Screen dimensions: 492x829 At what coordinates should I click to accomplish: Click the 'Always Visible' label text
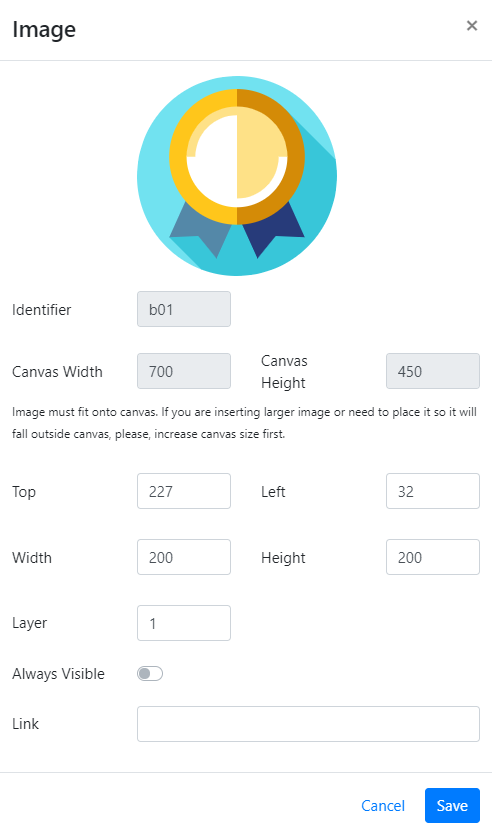59,674
